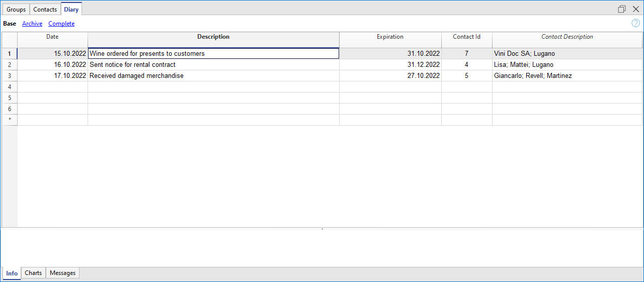Open the Messages bottom tab

(x=63, y=273)
